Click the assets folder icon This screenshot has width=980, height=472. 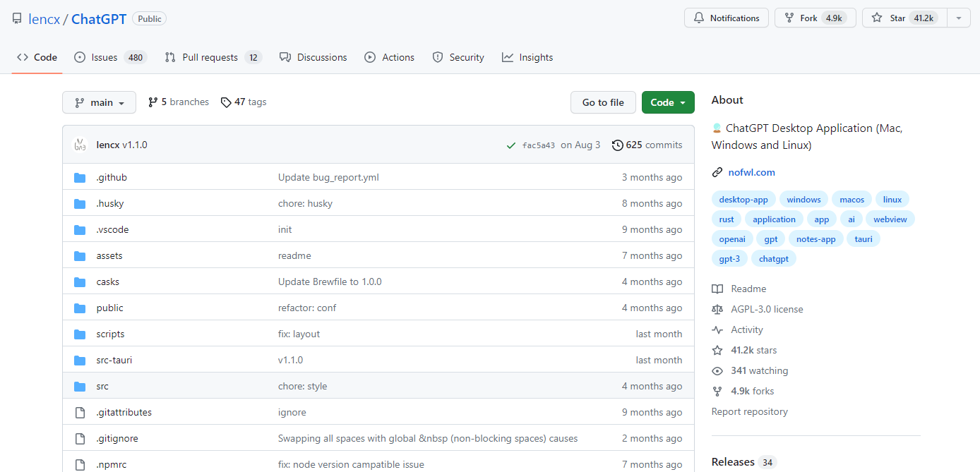click(80, 256)
